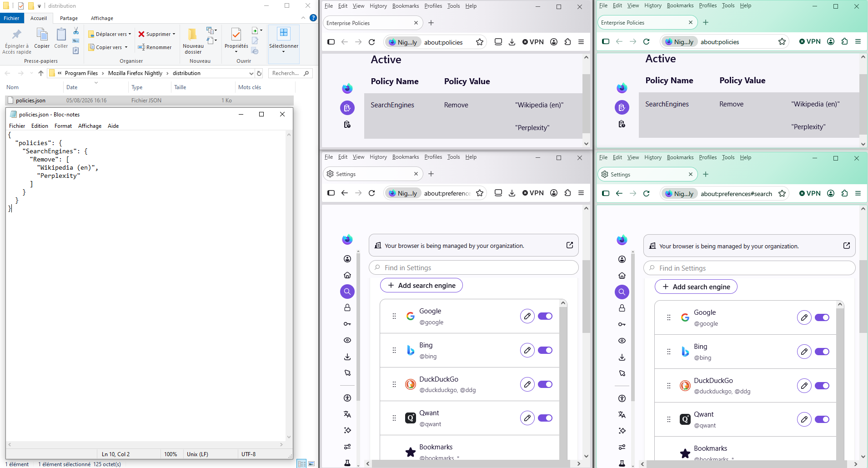868x468 pixels.
Task: Click VPN icon in top-right Firefox window
Action: tap(810, 41)
